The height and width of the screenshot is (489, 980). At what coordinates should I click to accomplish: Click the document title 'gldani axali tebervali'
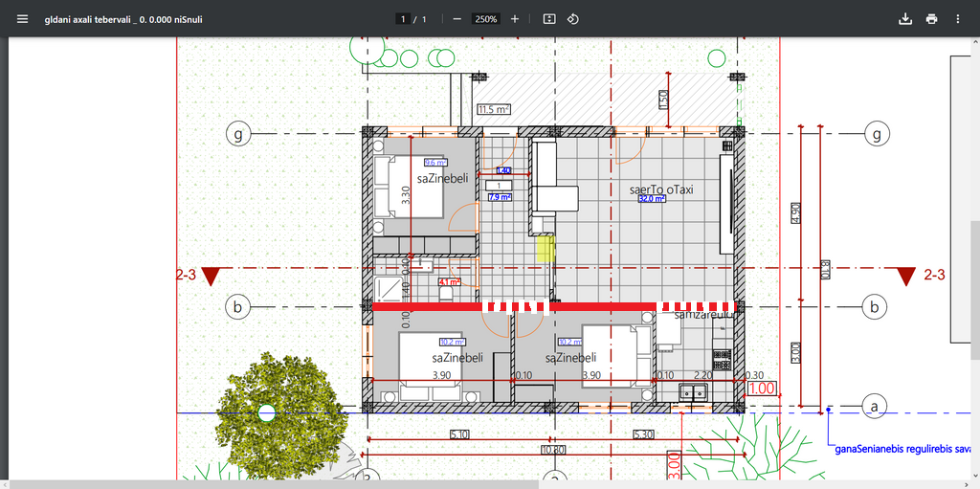[x=122, y=19]
